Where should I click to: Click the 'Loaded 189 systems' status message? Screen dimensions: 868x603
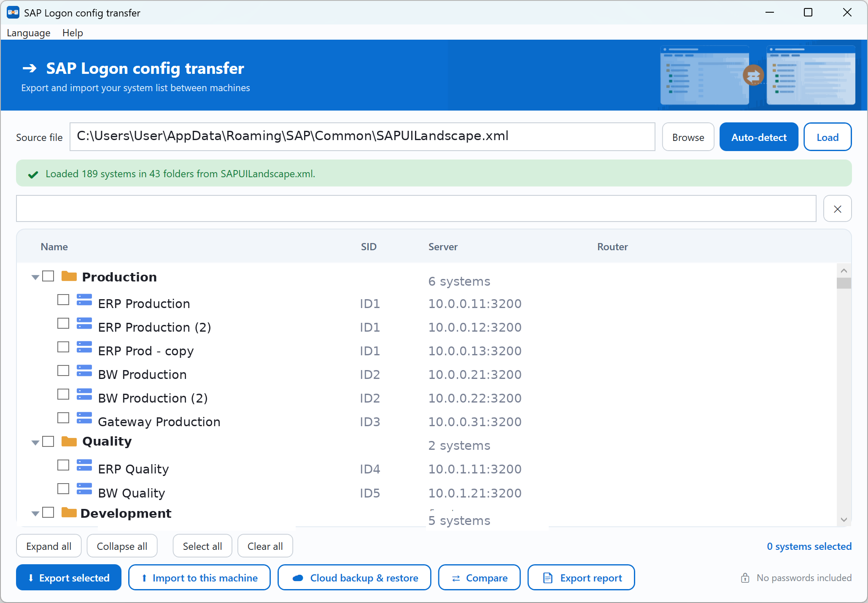tap(181, 174)
